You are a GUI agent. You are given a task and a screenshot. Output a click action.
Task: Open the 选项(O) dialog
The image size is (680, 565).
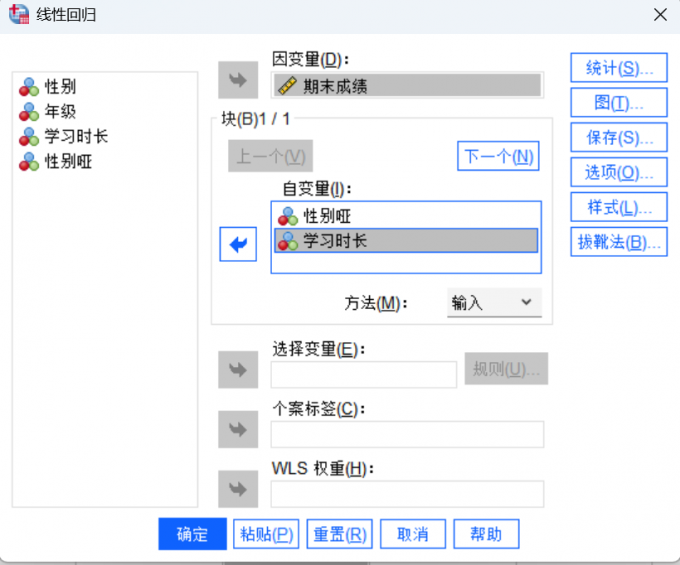coord(619,172)
